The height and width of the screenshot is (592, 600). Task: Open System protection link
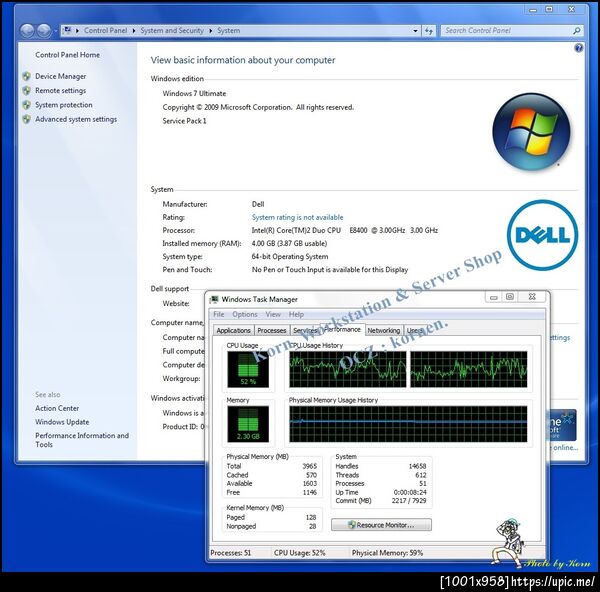pos(64,105)
